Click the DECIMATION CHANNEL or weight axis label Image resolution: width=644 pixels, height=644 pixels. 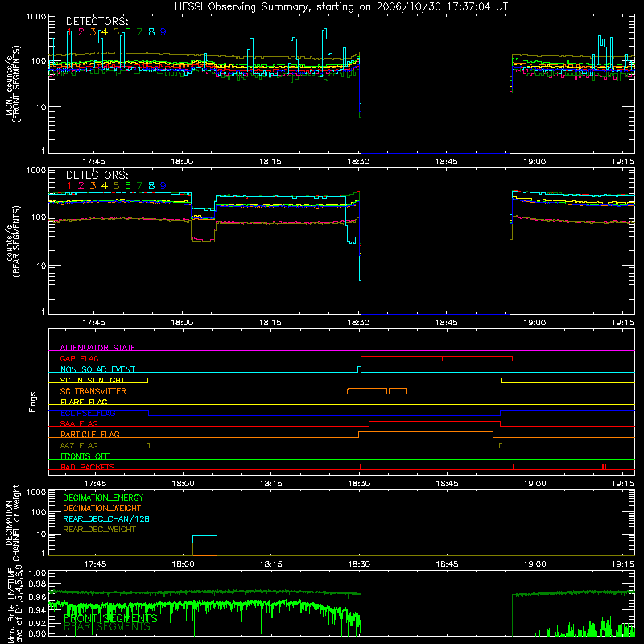(12, 522)
